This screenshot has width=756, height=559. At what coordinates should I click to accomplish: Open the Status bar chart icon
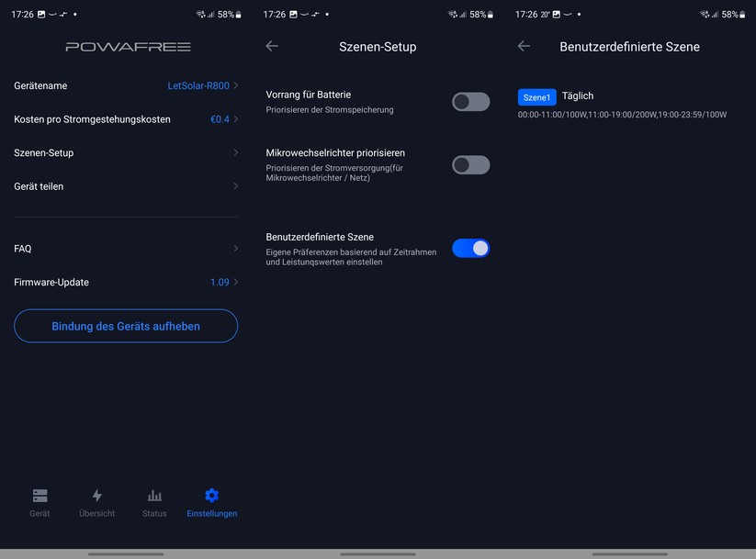click(154, 496)
